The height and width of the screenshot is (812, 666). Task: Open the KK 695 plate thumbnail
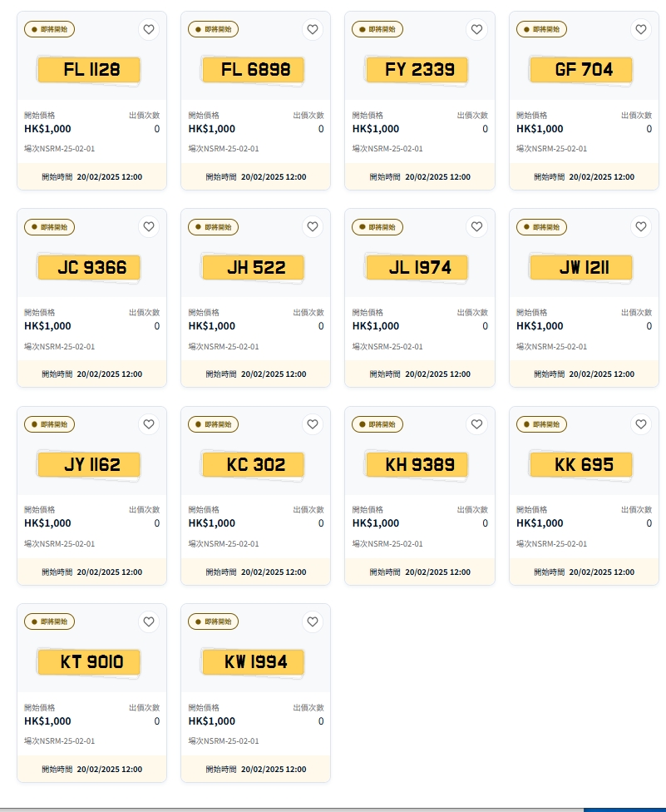584,464
